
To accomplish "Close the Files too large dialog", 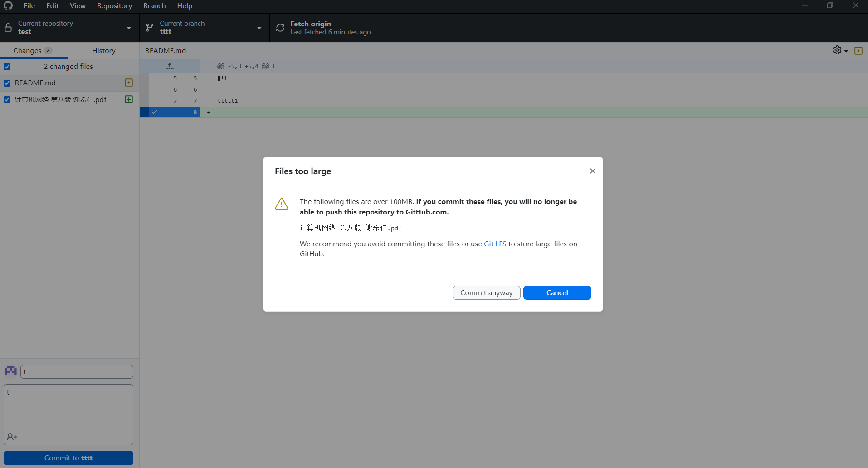I will pyautogui.click(x=593, y=171).
